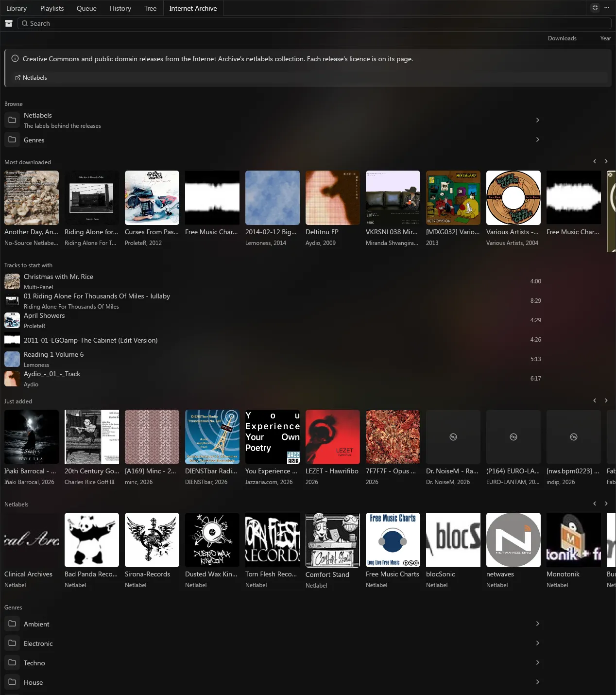Select track "2011-01-EGOamp-The Cabinet (Edit Version)"

click(273, 340)
